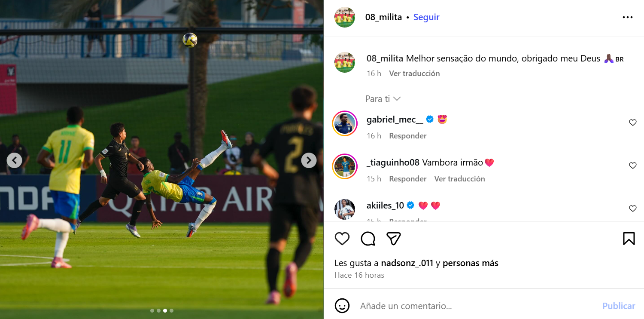The width and height of the screenshot is (644, 319).
Task: Click the Publicar button
Action: [x=619, y=306]
